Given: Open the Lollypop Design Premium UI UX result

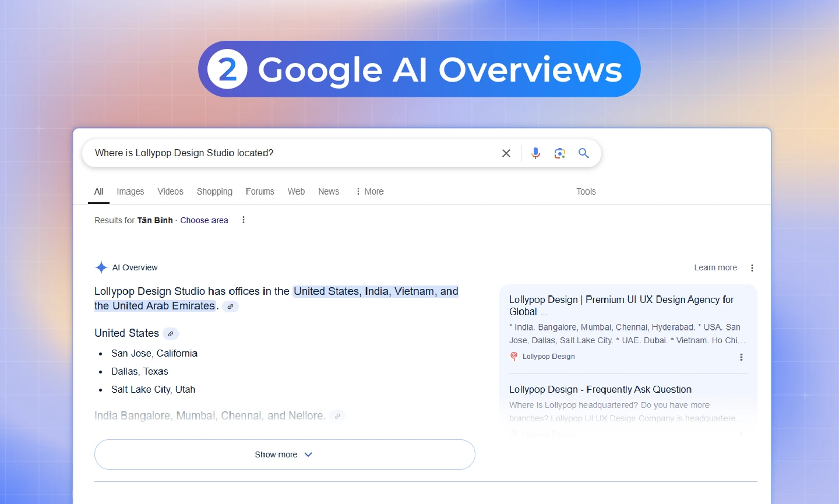Looking at the screenshot, I should (621, 305).
